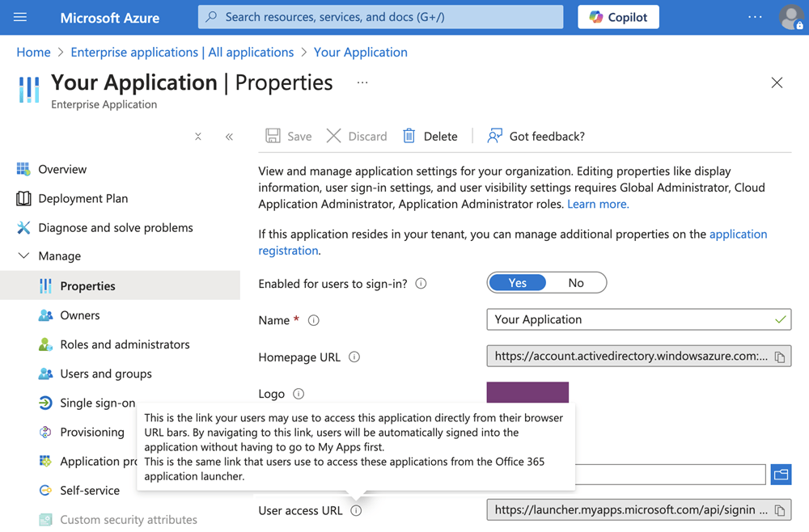This screenshot has height=532, width=809.
Task: Click the Self-service icon
Action: [x=45, y=490]
